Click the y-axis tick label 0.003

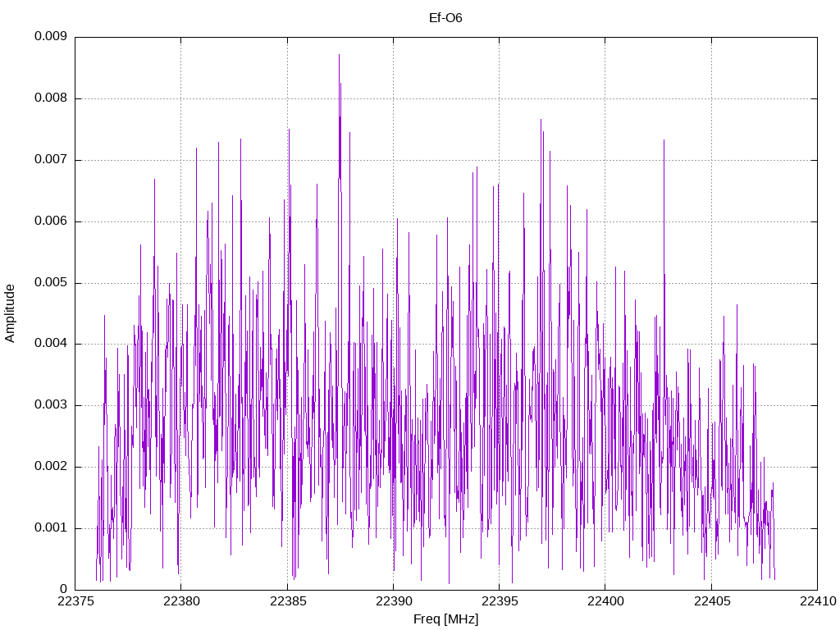(x=51, y=405)
